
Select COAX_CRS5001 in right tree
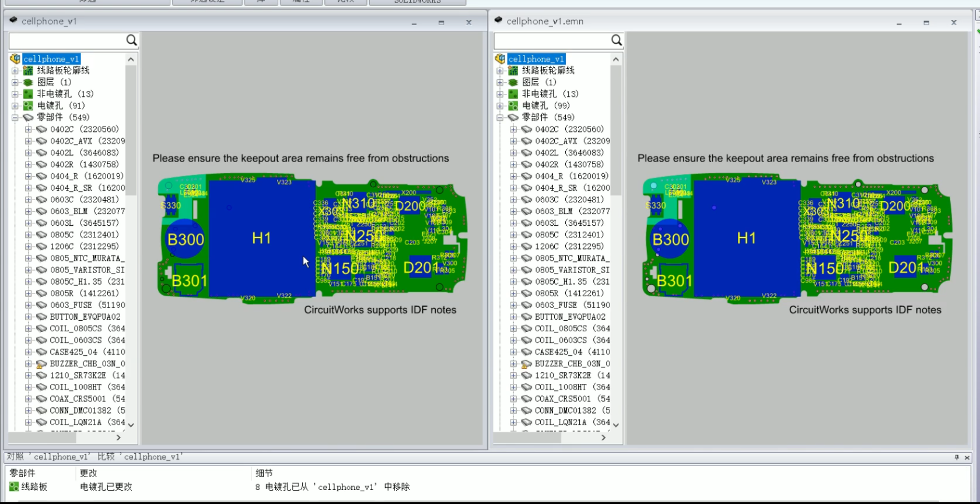572,399
